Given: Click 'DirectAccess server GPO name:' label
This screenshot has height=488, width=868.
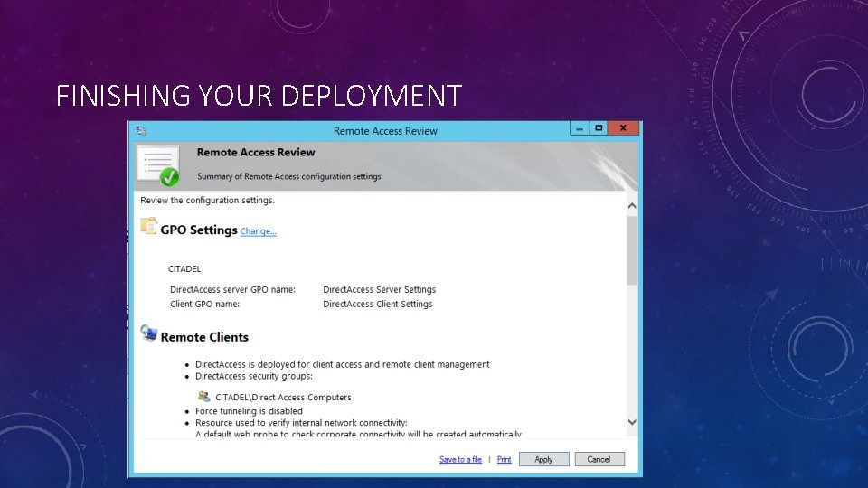Looking at the screenshot, I should coord(232,289).
